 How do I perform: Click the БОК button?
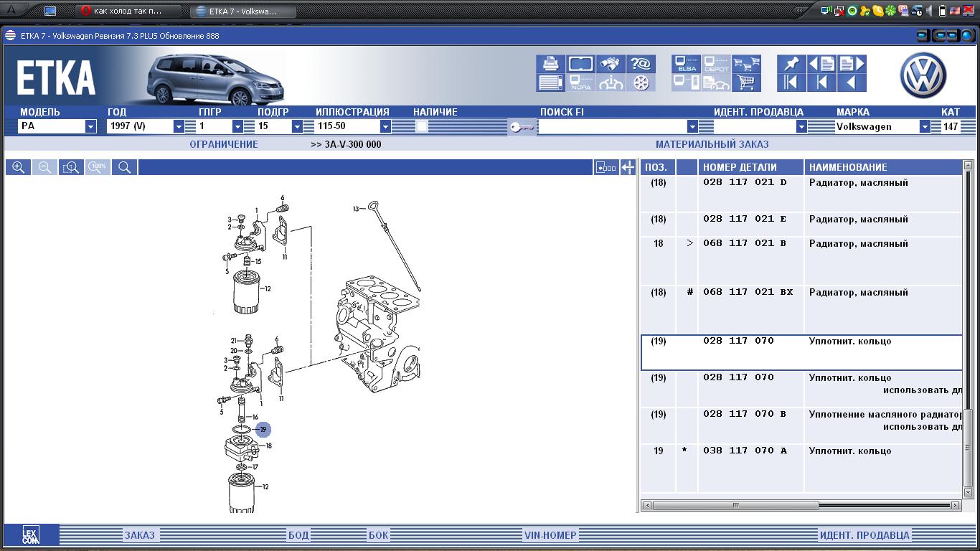tap(378, 534)
